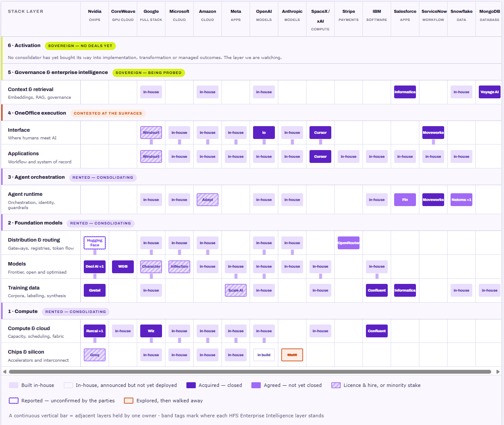Viewport: 504px width, 425px height.
Task: Select the 'Licence & hire, or minority stake' swatch
Action: [336, 385]
